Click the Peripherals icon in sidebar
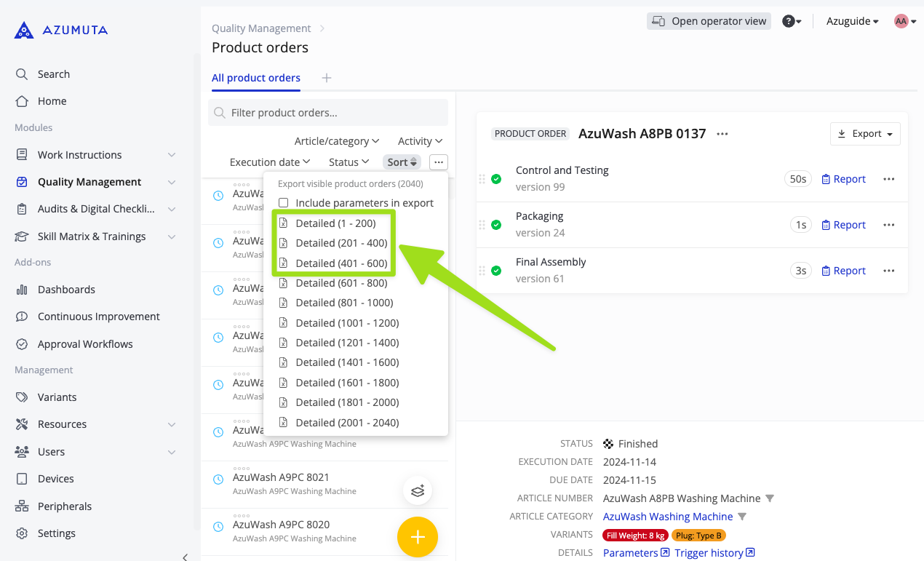Screen dimensions: 924x561 [x=22, y=506]
